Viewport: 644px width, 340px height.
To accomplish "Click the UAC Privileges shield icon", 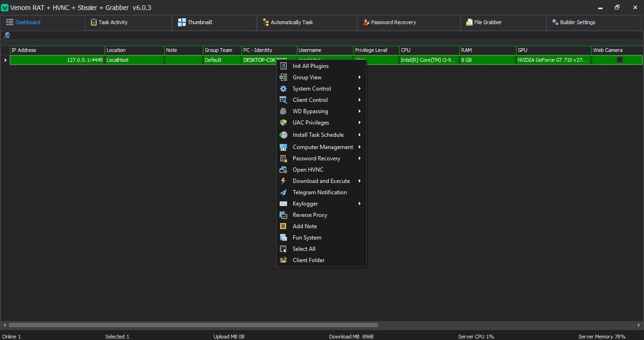I will [283, 123].
